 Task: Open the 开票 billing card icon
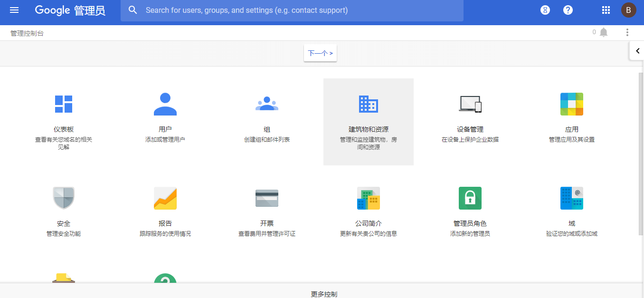click(x=267, y=198)
